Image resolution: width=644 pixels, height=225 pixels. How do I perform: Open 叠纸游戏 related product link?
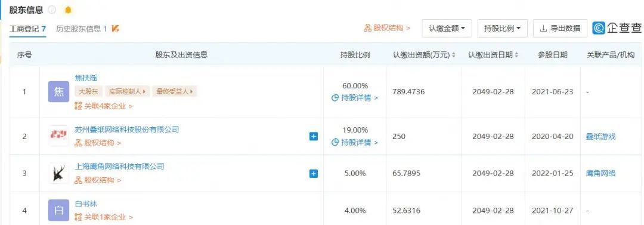(x=600, y=137)
